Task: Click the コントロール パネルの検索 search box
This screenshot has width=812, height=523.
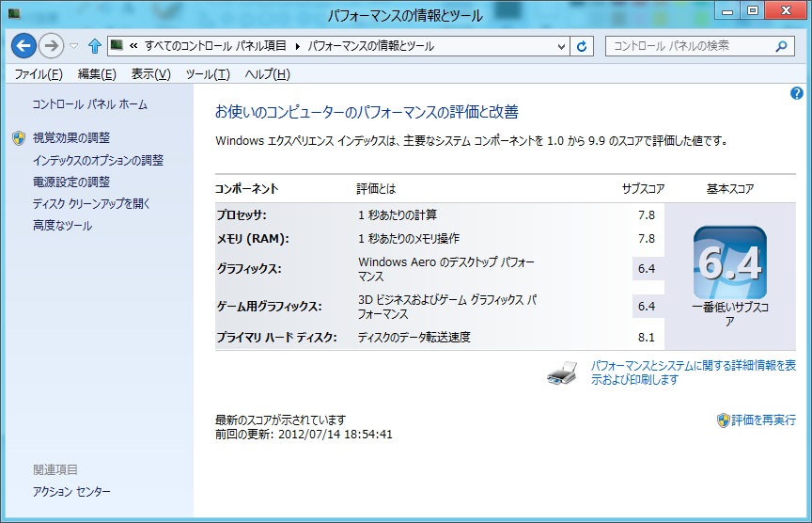Action: coord(699,46)
